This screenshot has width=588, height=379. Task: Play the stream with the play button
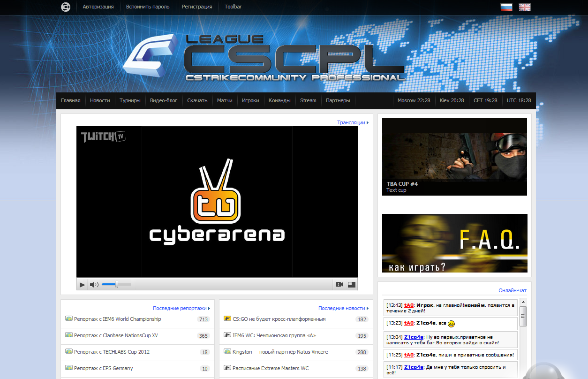83,284
